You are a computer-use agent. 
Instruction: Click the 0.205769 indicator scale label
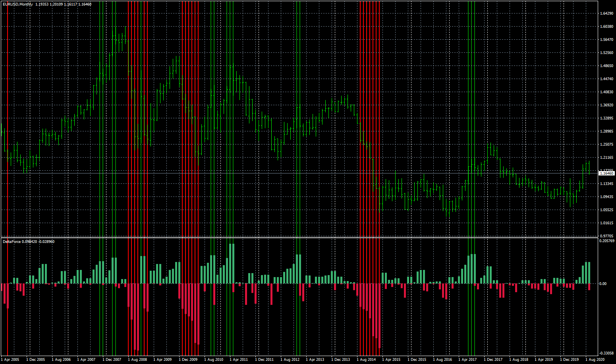pos(607,241)
